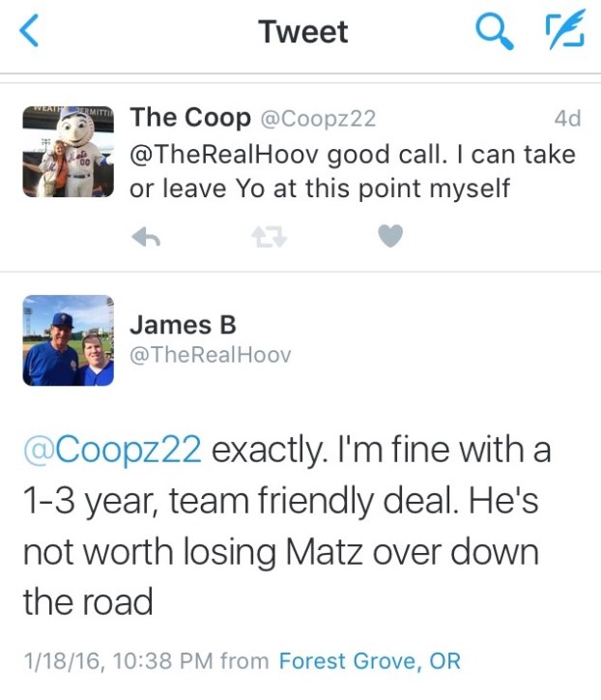
Task: Open search with the magnifier icon
Action: 494,31
